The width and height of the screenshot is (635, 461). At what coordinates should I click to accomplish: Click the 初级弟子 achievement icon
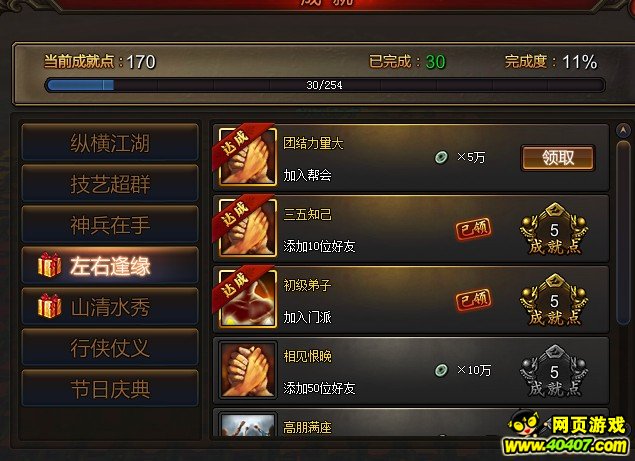[x=247, y=299]
